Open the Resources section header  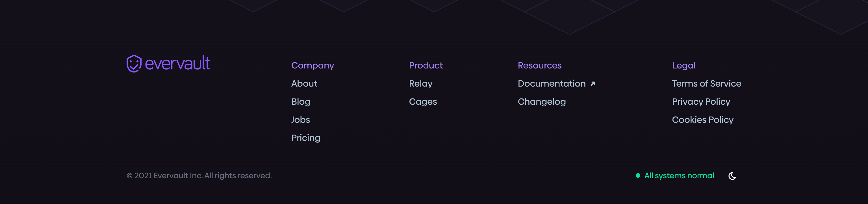point(539,65)
